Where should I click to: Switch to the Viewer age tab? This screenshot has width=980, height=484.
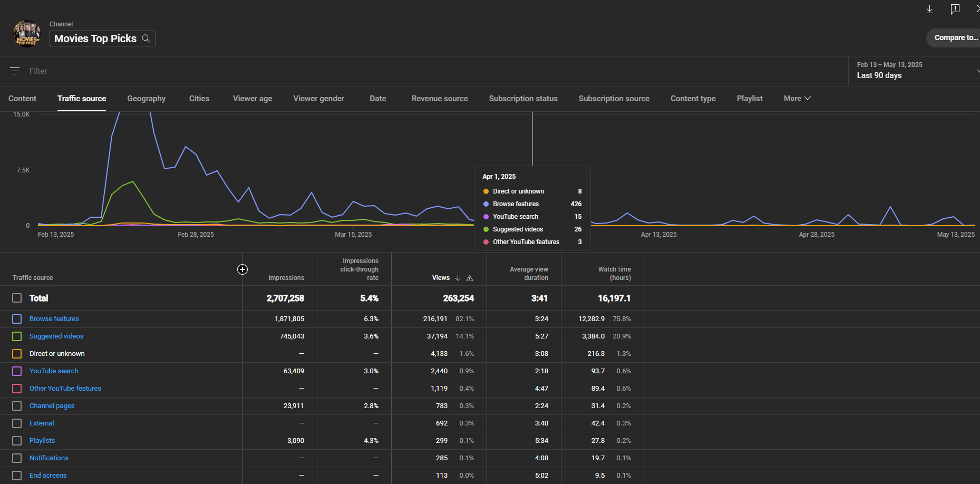[x=253, y=99]
